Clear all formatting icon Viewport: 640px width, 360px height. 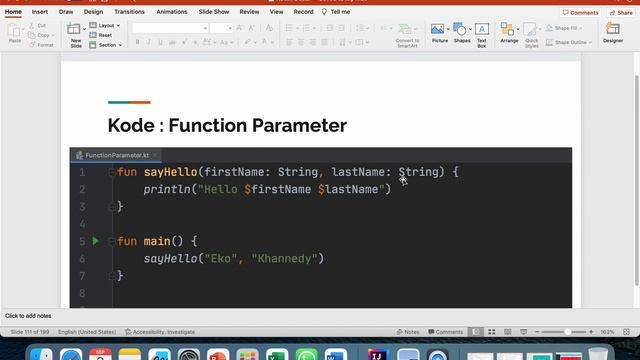[269, 28]
